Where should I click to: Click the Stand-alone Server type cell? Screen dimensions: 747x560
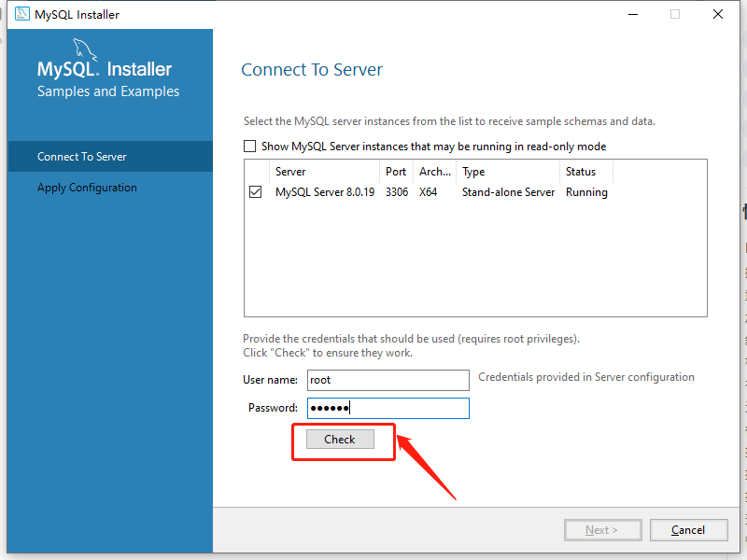pos(508,192)
